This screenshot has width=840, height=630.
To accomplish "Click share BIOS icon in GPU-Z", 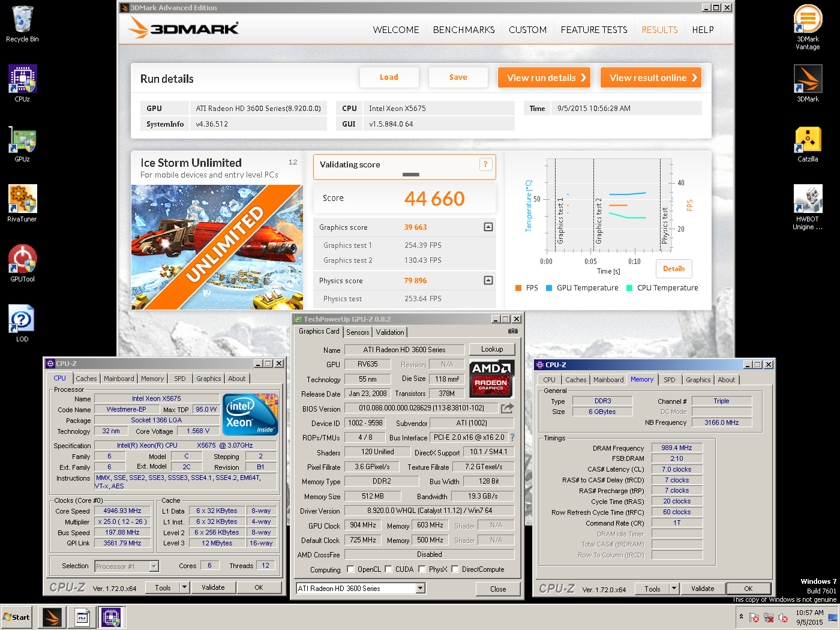I will point(508,408).
